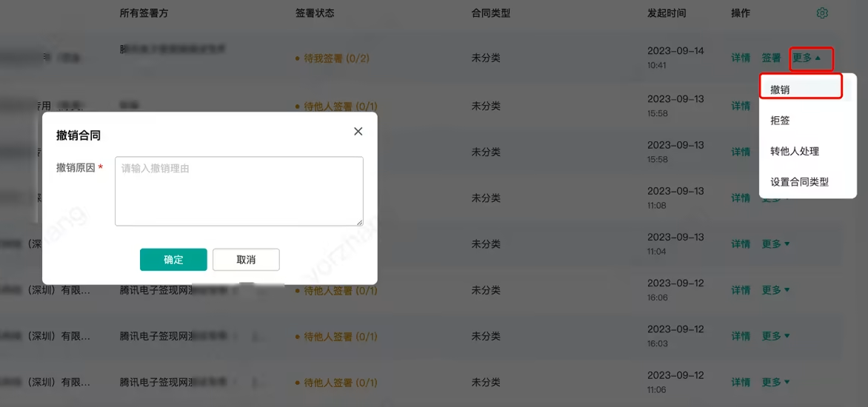868x407 pixels.
Task: Click the 合同类型 column header
Action: click(490, 13)
